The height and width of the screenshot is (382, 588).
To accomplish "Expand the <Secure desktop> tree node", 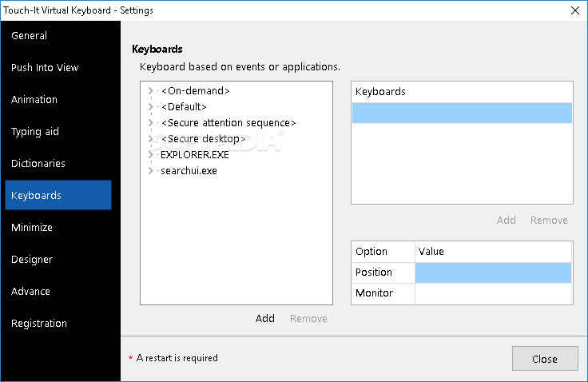I will click(151, 139).
